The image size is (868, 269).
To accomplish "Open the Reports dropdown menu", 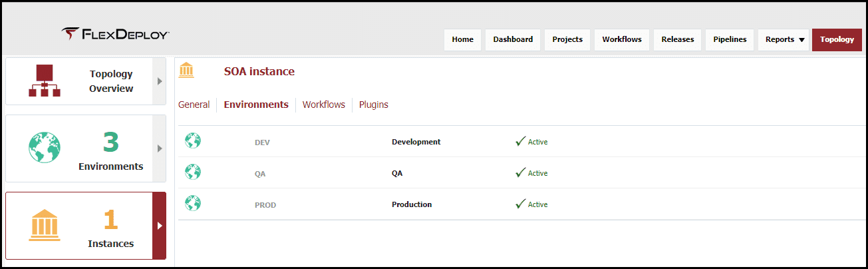I will (x=785, y=39).
